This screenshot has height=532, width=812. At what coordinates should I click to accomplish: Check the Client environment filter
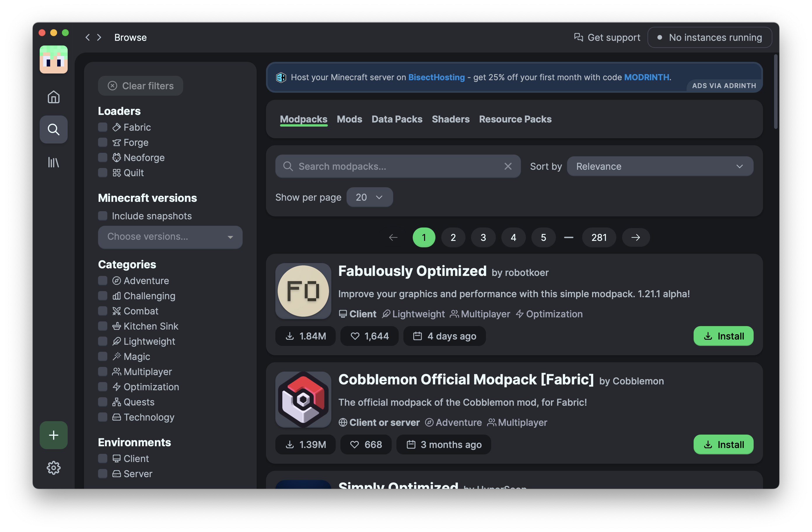click(x=103, y=459)
